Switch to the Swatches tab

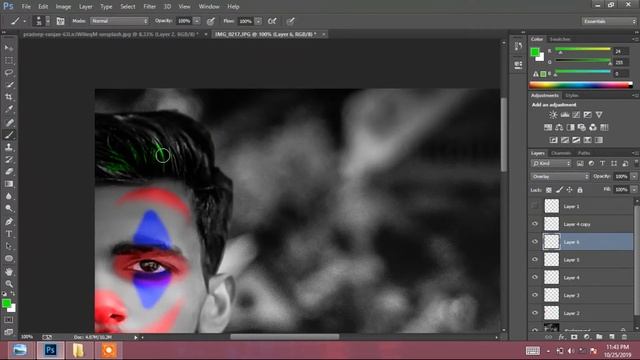pos(560,39)
